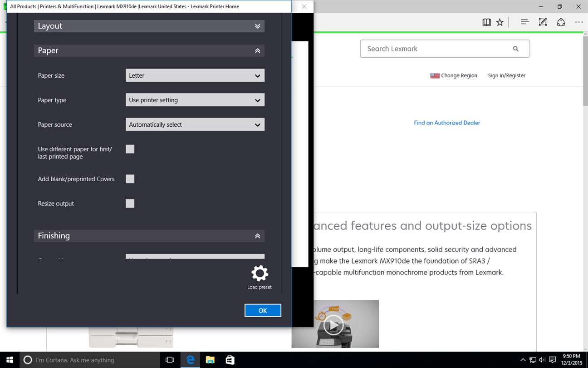Click the Sign in/Register link
Viewport: 588px width, 368px height.
507,75
